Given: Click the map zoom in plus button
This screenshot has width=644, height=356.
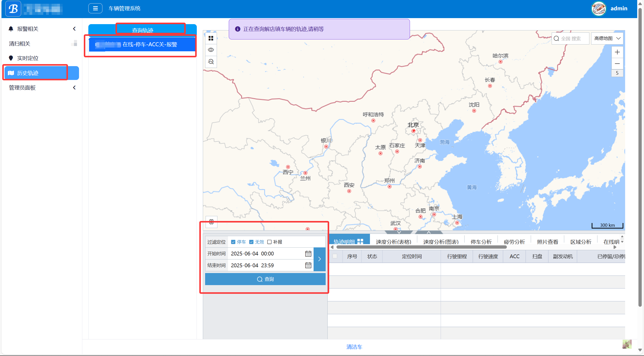Looking at the screenshot, I should tap(617, 52).
